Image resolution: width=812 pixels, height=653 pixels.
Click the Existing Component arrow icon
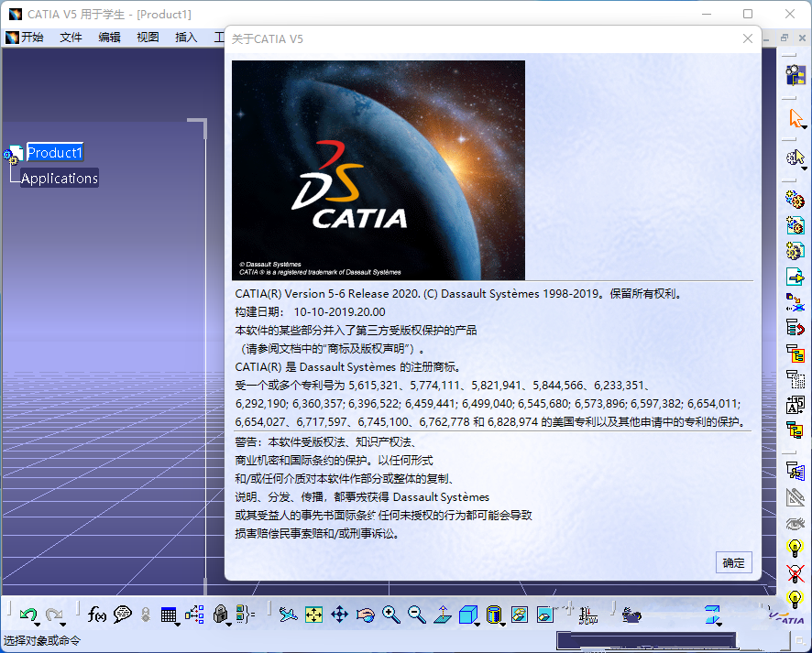795,277
